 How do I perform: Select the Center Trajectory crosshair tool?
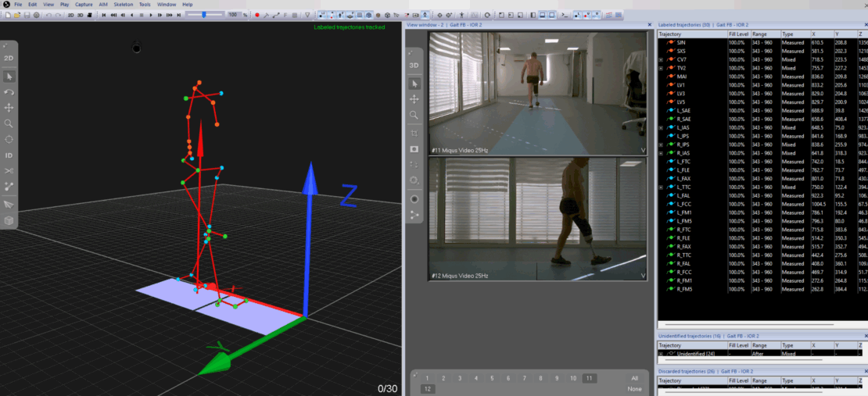pos(9,139)
